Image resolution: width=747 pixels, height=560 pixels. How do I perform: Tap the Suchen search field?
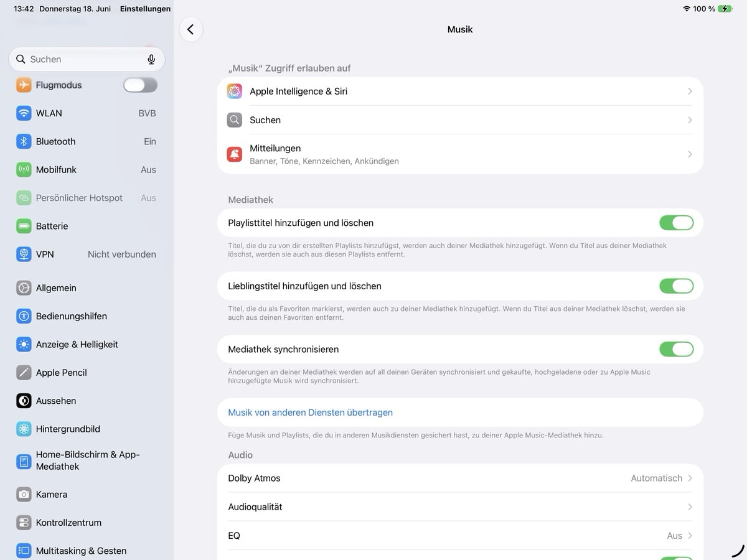87,59
